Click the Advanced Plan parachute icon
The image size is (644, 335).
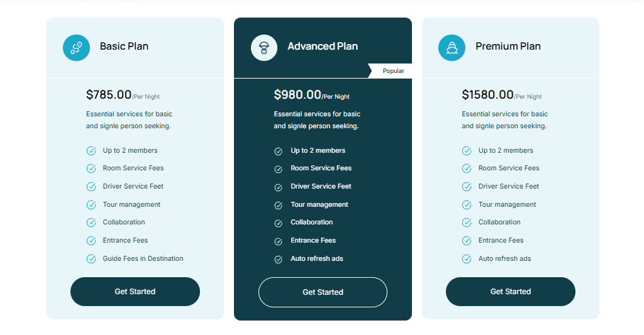tap(264, 48)
